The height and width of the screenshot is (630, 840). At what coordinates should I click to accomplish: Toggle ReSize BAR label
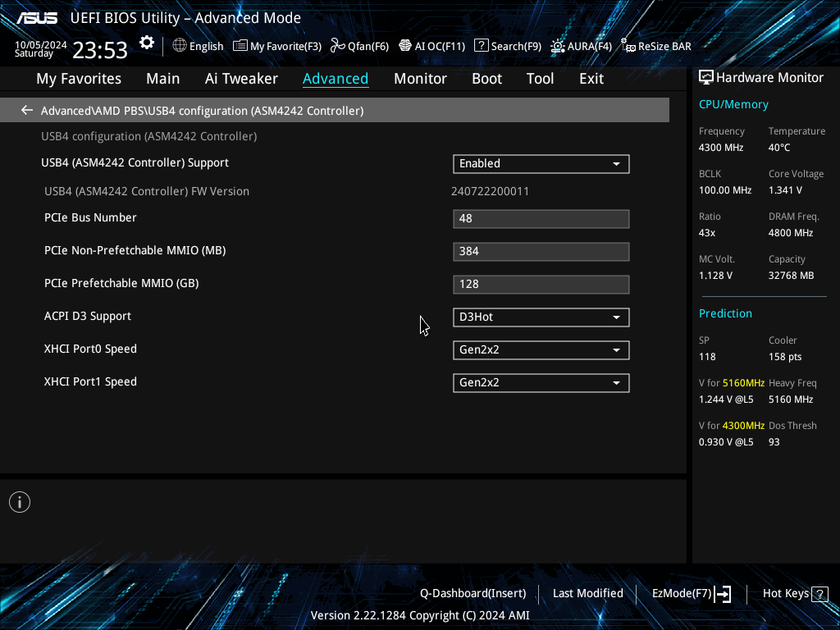click(x=664, y=46)
